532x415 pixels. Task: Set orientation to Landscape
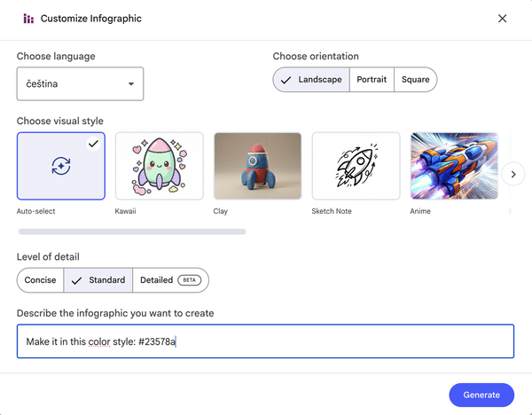click(311, 80)
